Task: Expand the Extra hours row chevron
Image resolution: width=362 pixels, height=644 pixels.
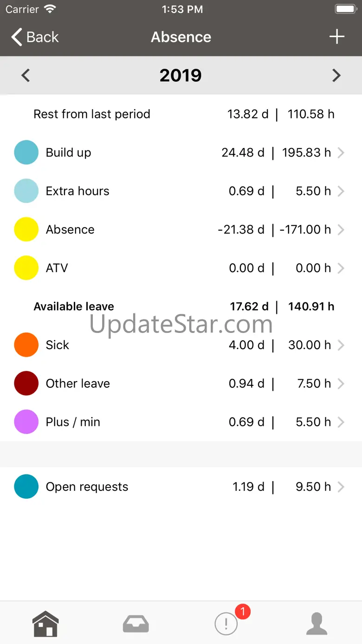Action: tap(341, 191)
